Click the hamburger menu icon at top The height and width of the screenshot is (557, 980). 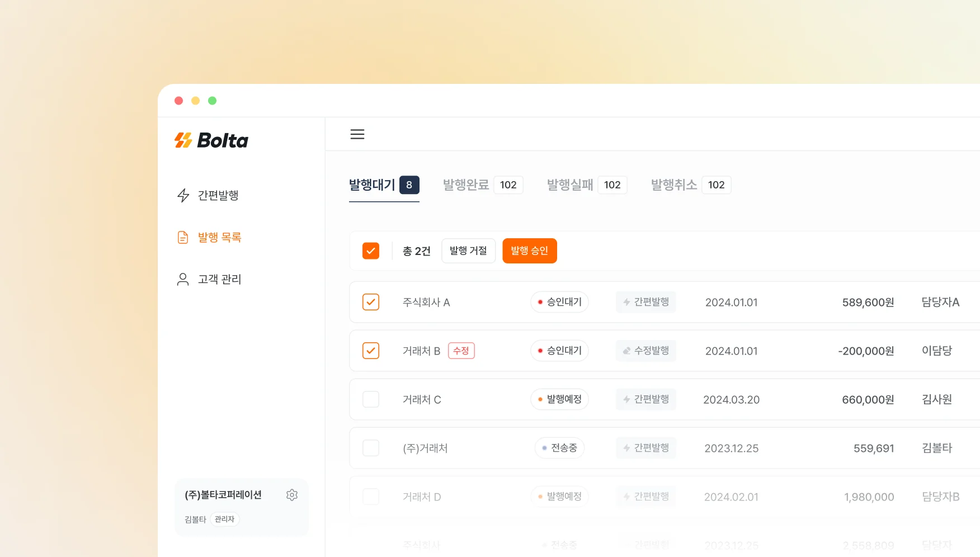pyautogui.click(x=357, y=134)
